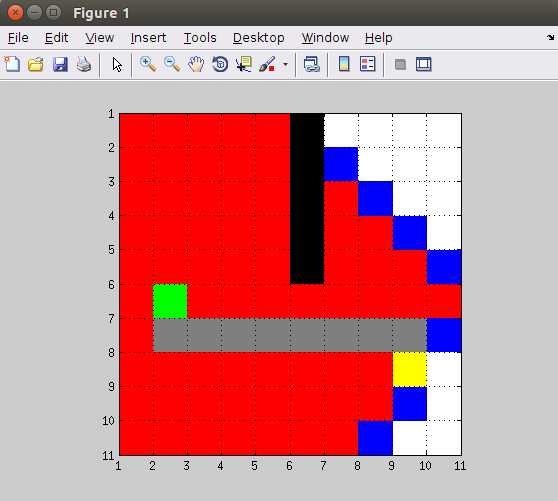Enable the Rotate 3D tool
The width and height of the screenshot is (558, 501).
[x=220, y=64]
